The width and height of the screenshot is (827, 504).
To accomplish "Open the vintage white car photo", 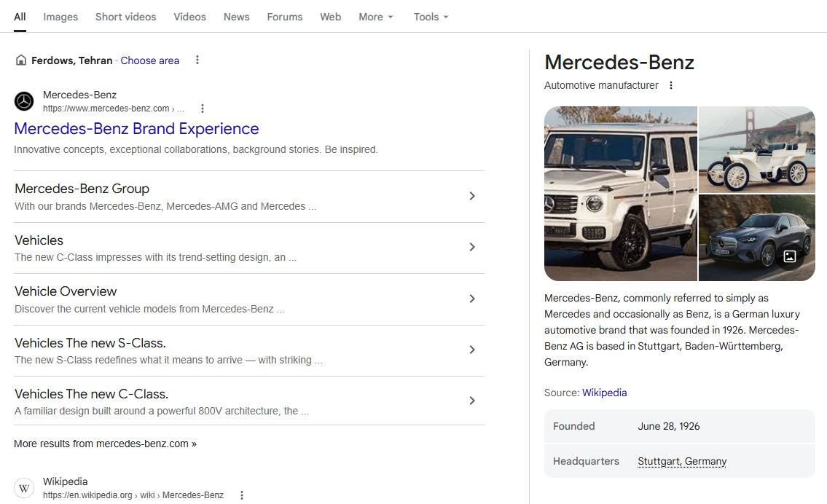I will click(757, 150).
